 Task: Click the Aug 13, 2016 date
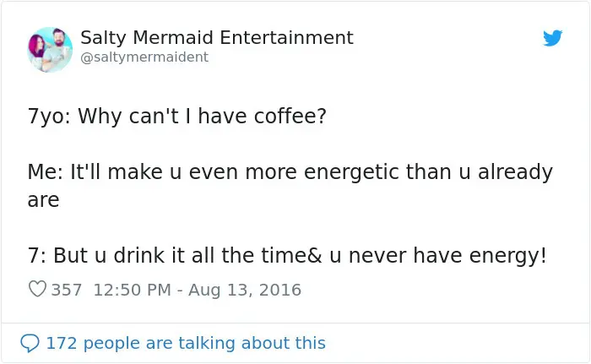point(244,290)
